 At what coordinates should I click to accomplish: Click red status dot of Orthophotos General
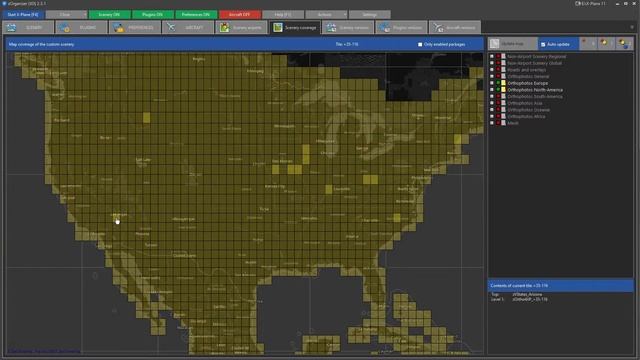click(x=498, y=76)
